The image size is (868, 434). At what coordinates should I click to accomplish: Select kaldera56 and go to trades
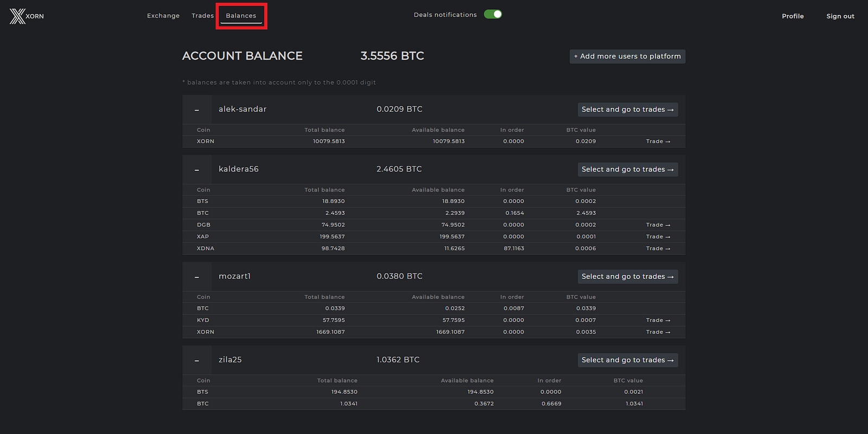tap(628, 170)
